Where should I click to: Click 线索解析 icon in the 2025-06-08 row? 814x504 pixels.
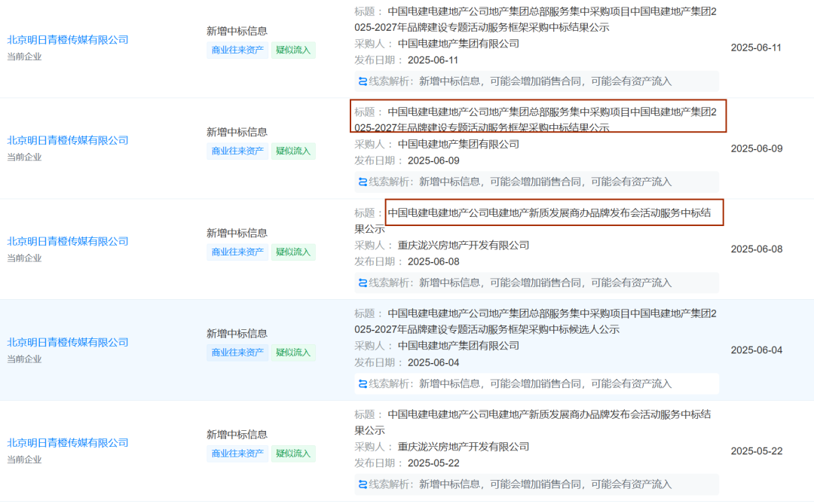tap(363, 283)
